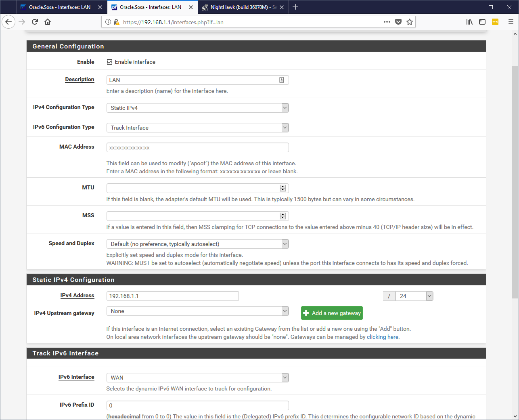
Task: Open the Pocket save icon
Action: coord(398,22)
